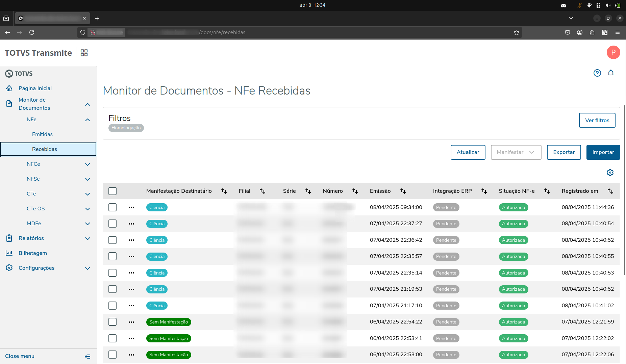Sort by Manifestação Destinatário column
The width and height of the screenshot is (626, 364).
point(224,191)
